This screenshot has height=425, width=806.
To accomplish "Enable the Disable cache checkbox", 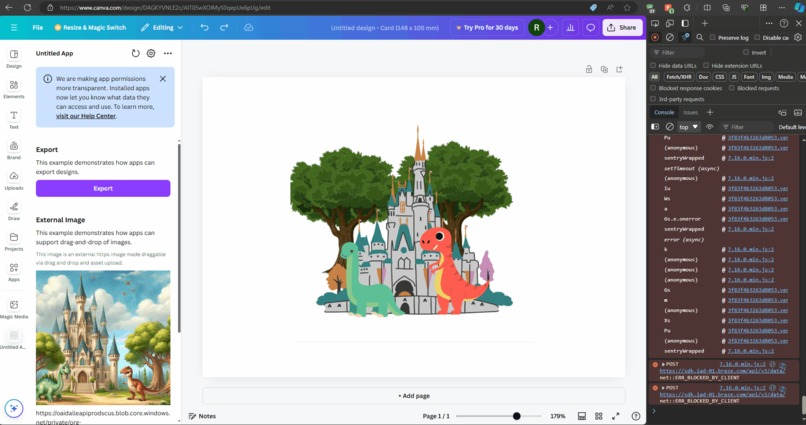I will pos(757,38).
